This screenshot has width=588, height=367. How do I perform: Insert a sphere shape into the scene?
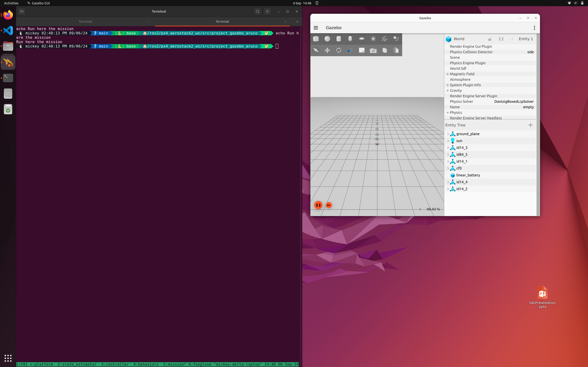tap(327, 39)
